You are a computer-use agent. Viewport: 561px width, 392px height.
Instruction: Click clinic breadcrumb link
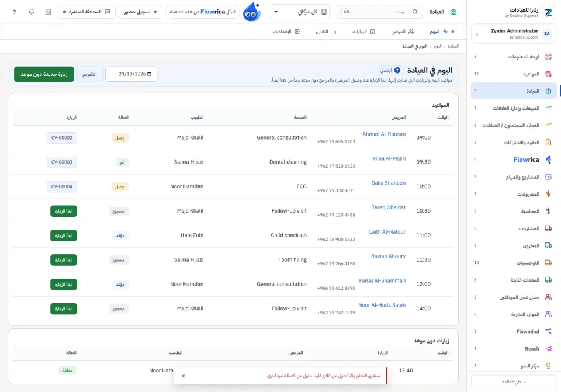(453, 47)
